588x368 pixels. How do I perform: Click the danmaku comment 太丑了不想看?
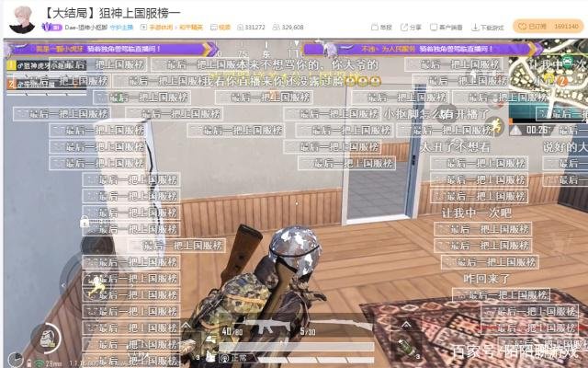point(455,147)
